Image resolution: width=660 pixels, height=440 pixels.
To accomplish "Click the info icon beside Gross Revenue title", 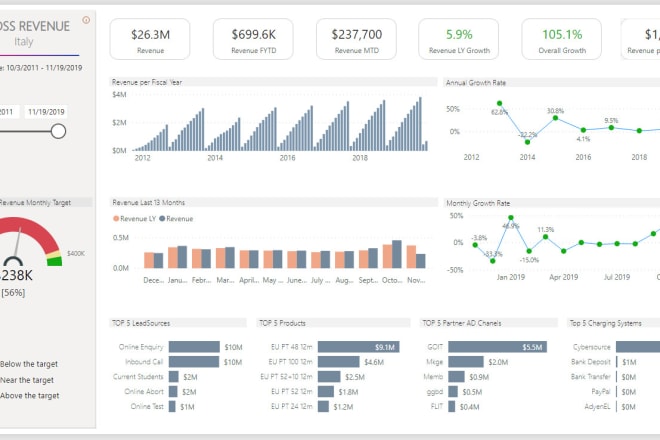I will pyautogui.click(x=86, y=20).
